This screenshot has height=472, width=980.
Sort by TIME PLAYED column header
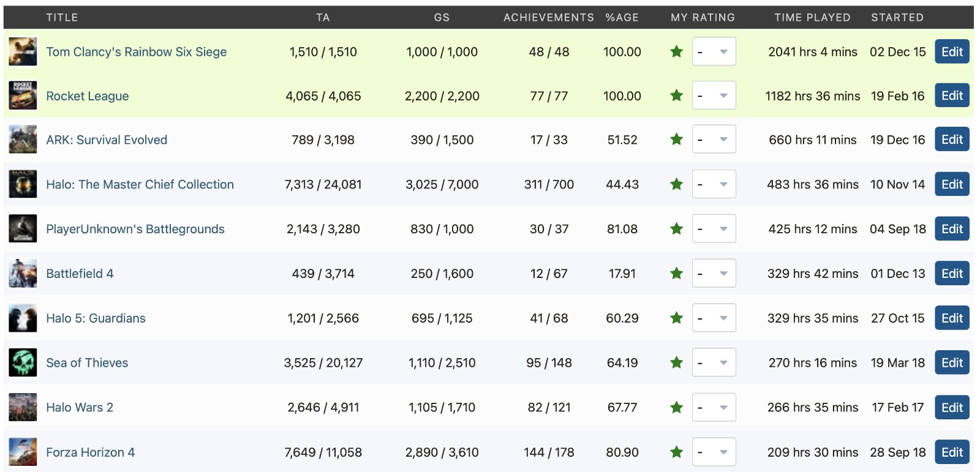coord(812,17)
